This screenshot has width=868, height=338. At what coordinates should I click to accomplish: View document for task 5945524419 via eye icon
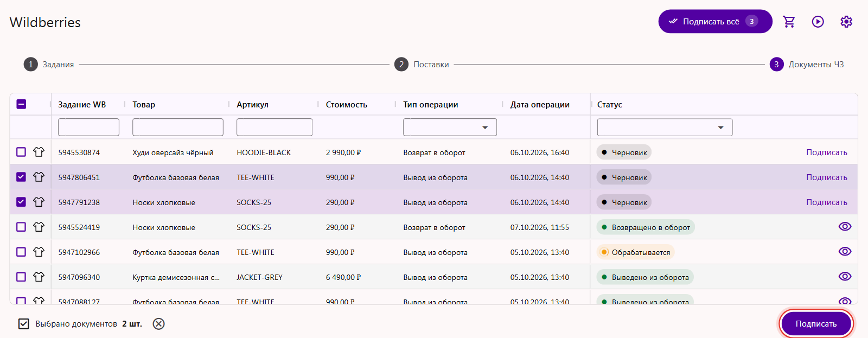(845, 227)
